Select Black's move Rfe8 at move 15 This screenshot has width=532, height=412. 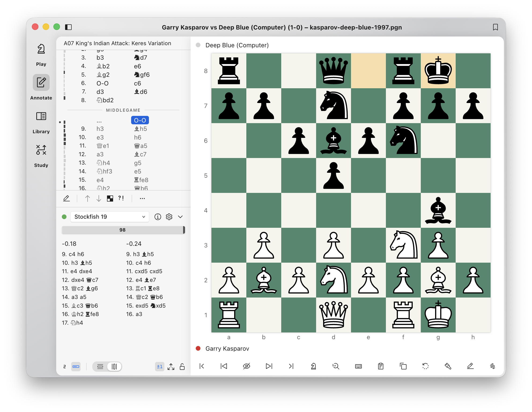pos(141,180)
